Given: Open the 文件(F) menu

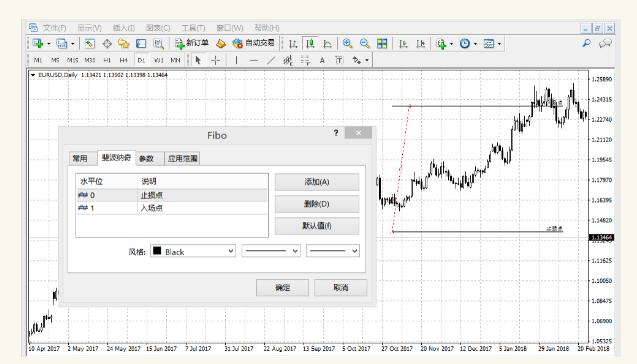Looking at the screenshot, I should 54,28.
